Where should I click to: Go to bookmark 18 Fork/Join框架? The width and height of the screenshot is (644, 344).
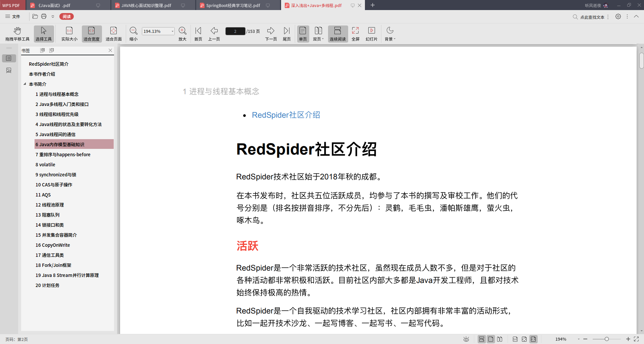[x=53, y=265]
